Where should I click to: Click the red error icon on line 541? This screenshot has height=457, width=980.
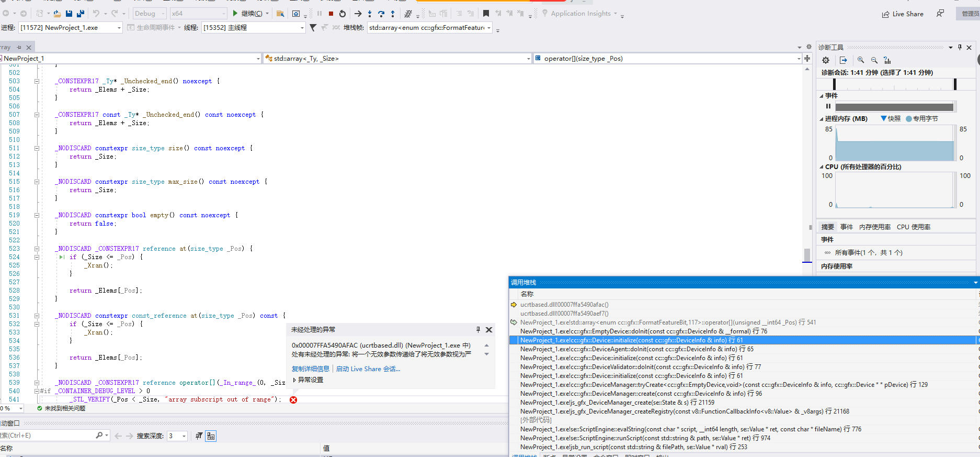[293, 400]
